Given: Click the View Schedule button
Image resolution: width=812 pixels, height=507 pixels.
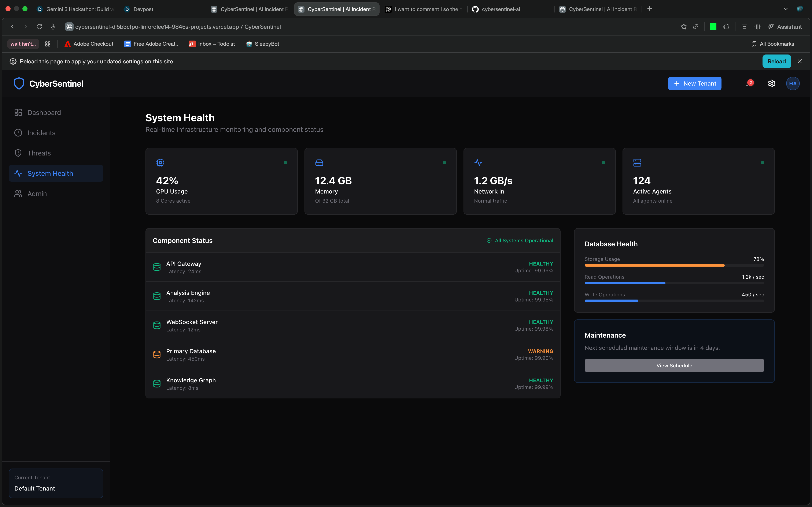Looking at the screenshot, I should point(674,365).
